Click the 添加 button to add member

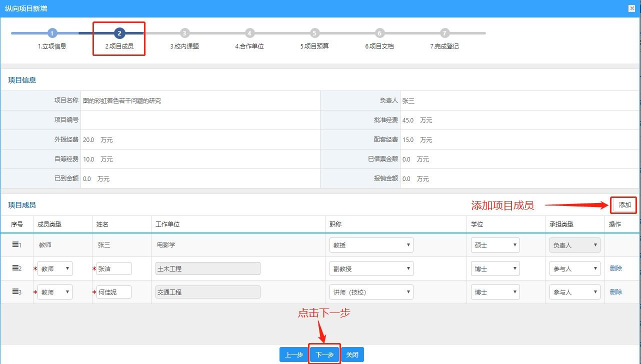tap(624, 205)
